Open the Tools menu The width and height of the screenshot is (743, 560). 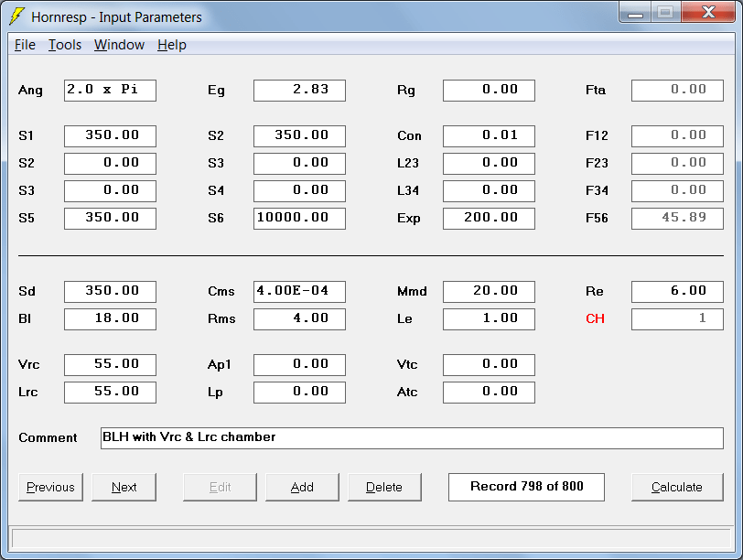(x=65, y=45)
